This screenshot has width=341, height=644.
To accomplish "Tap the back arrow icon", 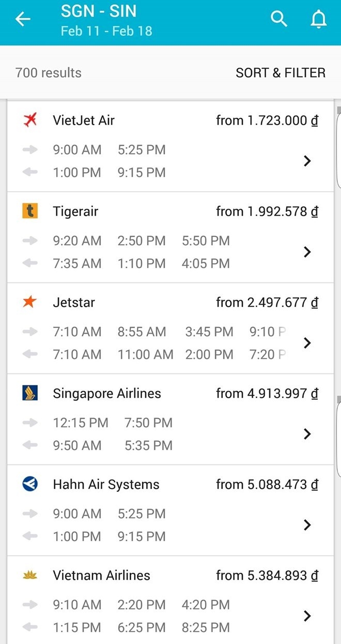I will tap(23, 20).
